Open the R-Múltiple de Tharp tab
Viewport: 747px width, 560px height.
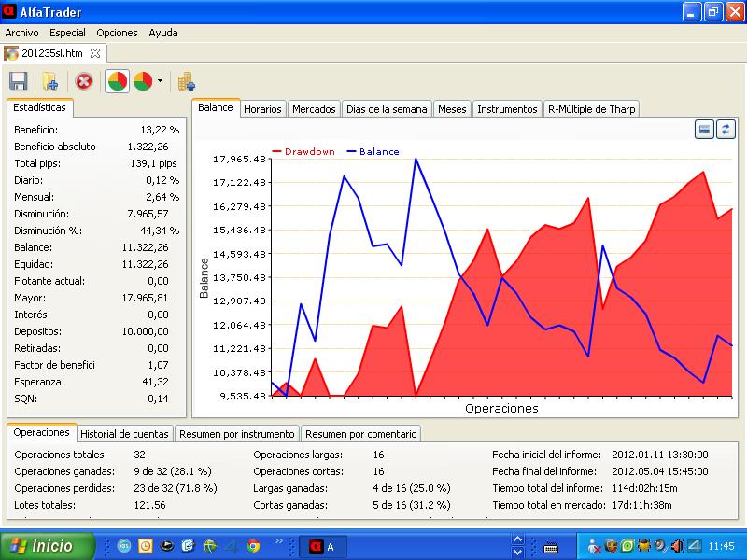click(x=591, y=109)
